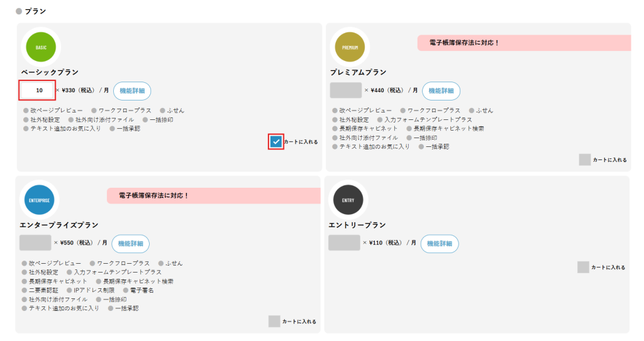This screenshot has height=341, width=644.
Task: Click the gold PREMIUM plan badge
Action: pos(350,47)
